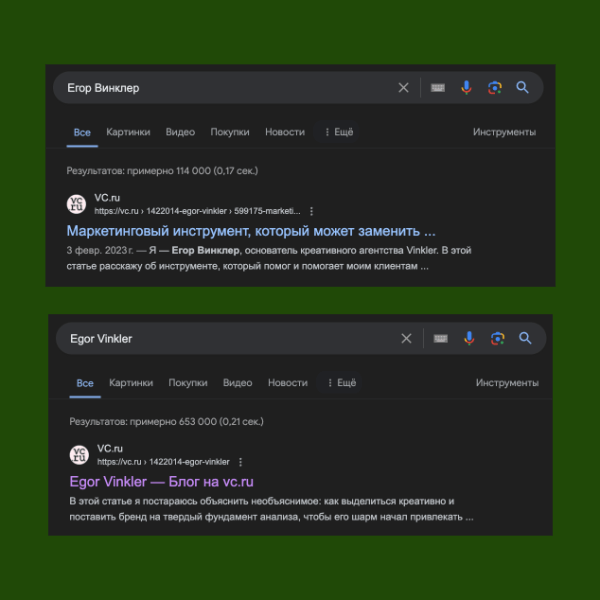The image size is (600, 600).
Task: Open the "Маркетинговый инструмент, который может заменить" result link
Action: click(x=251, y=231)
